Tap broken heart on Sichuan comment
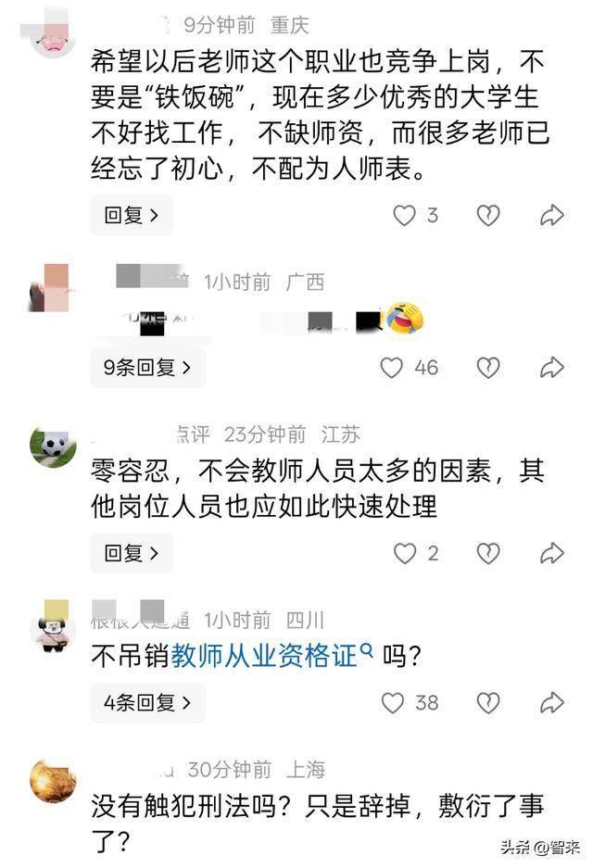 click(x=488, y=703)
